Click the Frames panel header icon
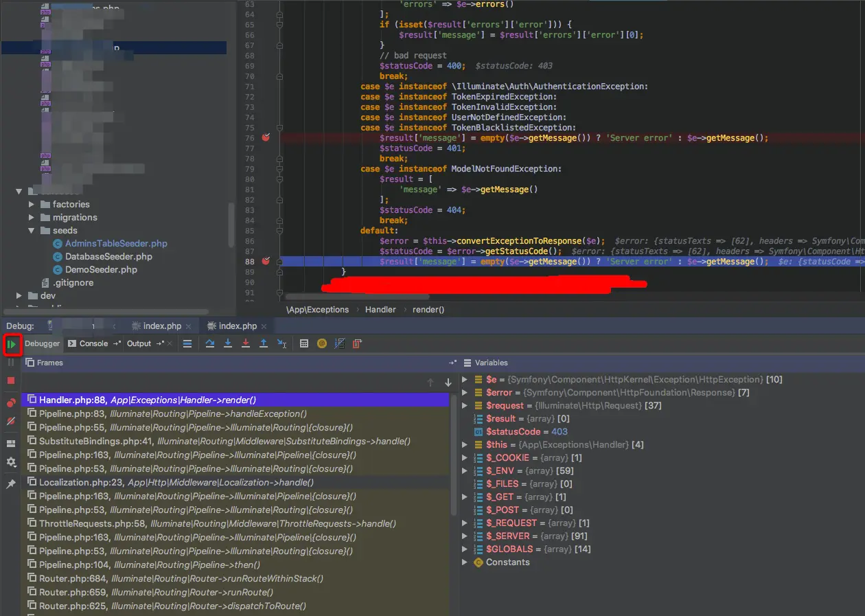This screenshot has height=616, width=865. pyautogui.click(x=30, y=362)
